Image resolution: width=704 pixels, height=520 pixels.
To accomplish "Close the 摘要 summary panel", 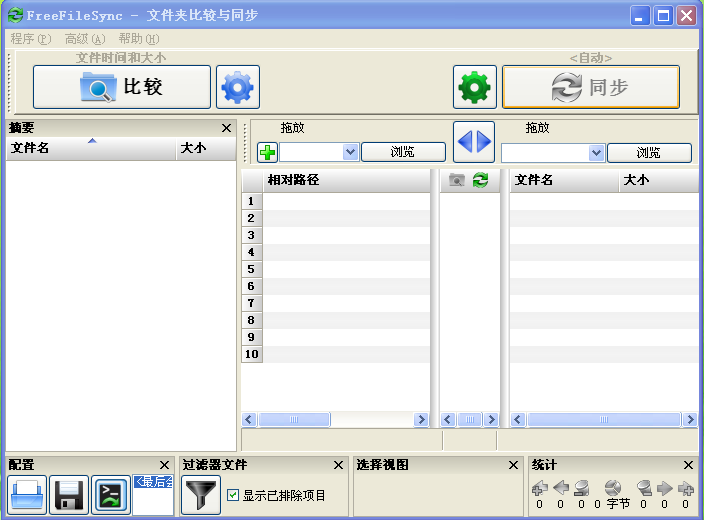I will pos(226,128).
